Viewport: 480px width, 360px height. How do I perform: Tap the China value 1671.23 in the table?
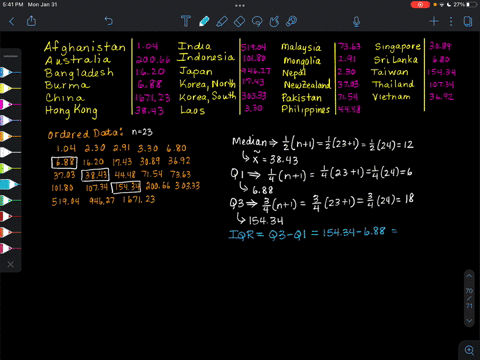152,98
